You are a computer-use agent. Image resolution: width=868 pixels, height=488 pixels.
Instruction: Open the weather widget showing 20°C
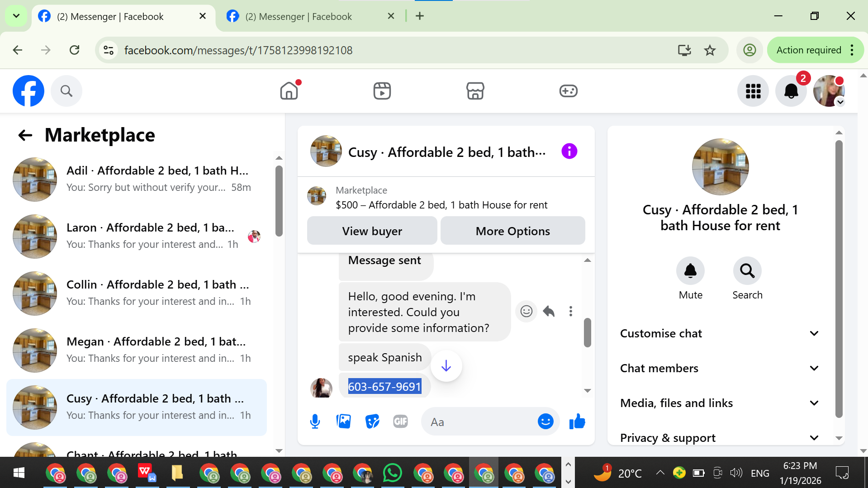click(x=617, y=473)
